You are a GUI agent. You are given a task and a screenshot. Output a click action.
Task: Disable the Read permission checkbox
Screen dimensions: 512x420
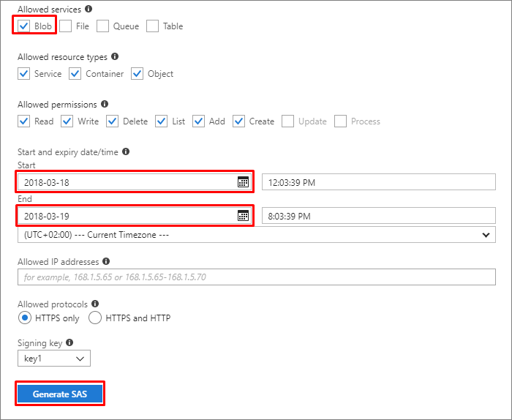(24, 121)
